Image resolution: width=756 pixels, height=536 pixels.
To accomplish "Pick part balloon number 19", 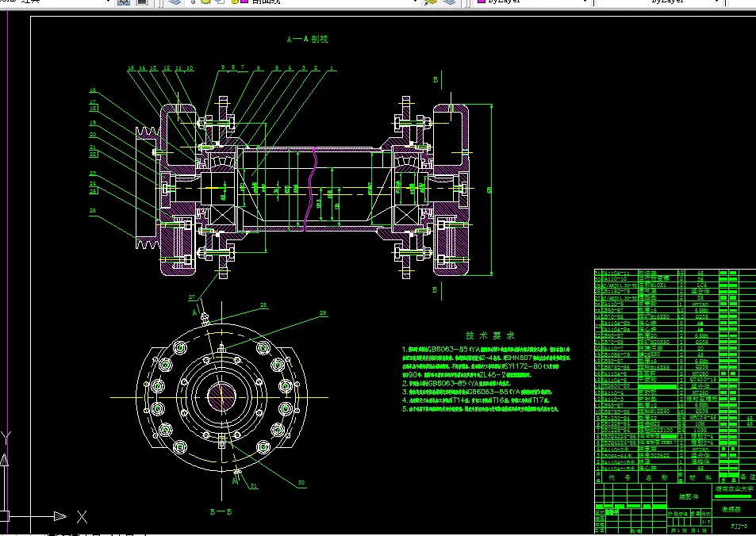I will pyautogui.click(x=93, y=123).
